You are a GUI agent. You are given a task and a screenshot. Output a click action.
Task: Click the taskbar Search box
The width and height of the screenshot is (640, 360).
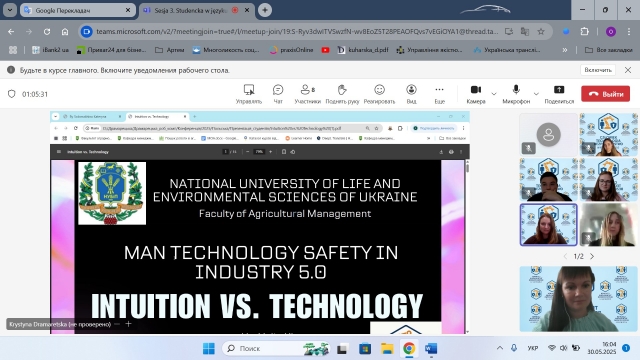tap(276, 349)
